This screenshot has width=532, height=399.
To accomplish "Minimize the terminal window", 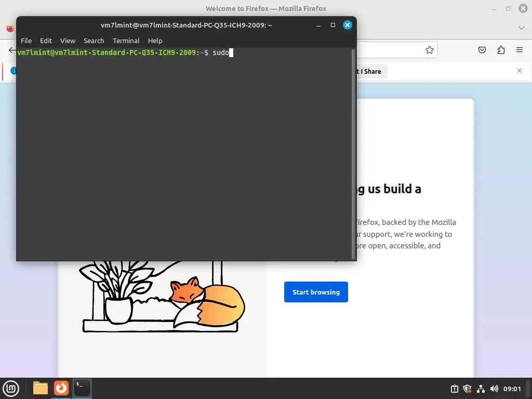I will click(x=318, y=26).
